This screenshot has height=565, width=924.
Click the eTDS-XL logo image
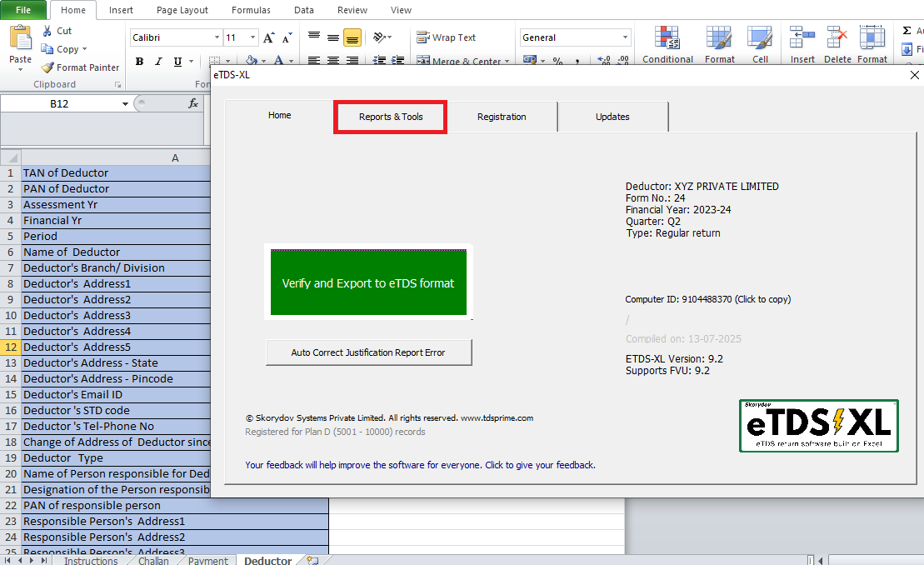(x=818, y=426)
